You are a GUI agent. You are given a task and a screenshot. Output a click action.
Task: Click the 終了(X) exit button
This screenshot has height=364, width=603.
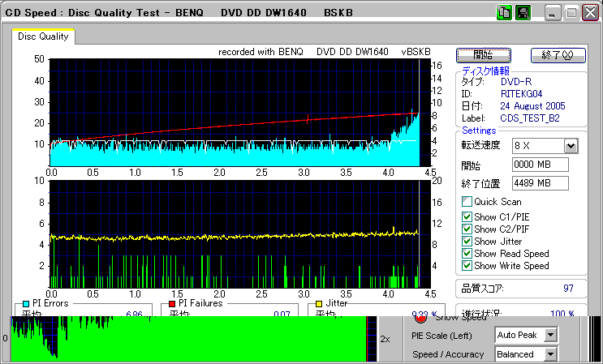[x=558, y=55]
